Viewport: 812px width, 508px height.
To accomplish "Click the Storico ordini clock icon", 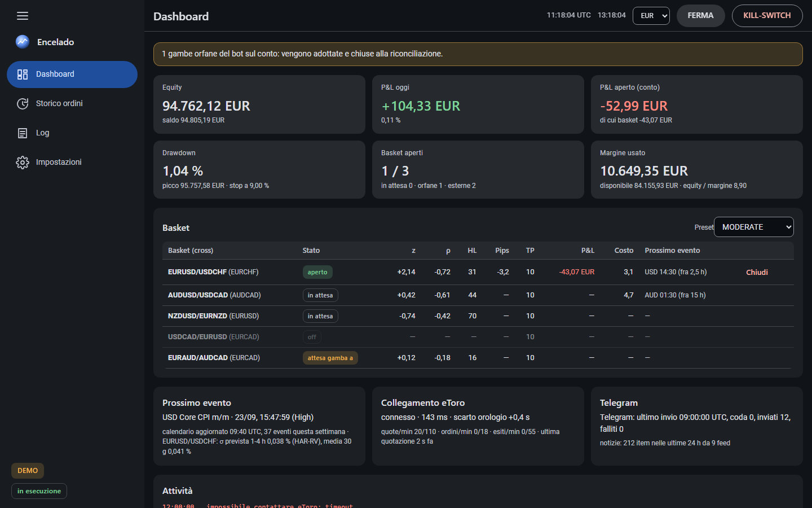I will (23, 104).
